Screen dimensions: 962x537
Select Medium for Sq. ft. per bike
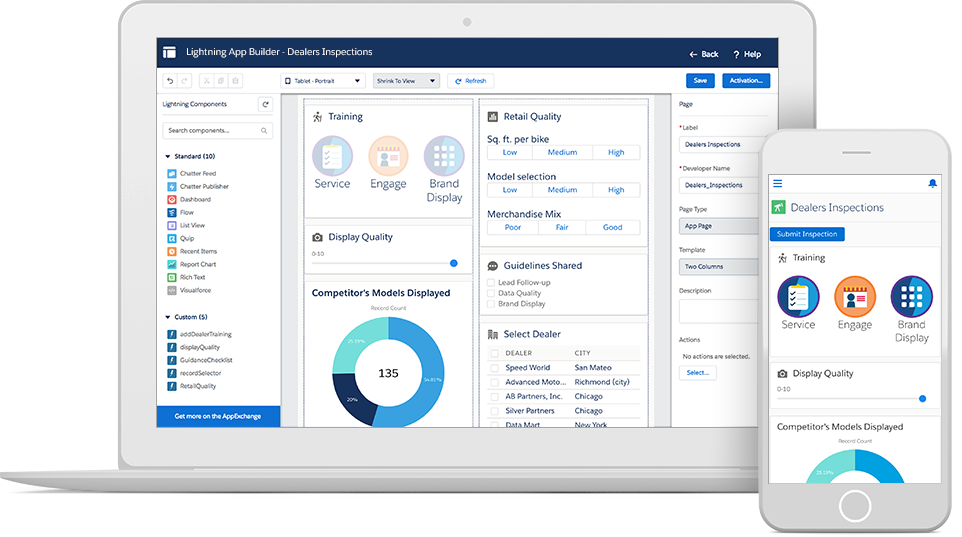click(x=562, y=152)
